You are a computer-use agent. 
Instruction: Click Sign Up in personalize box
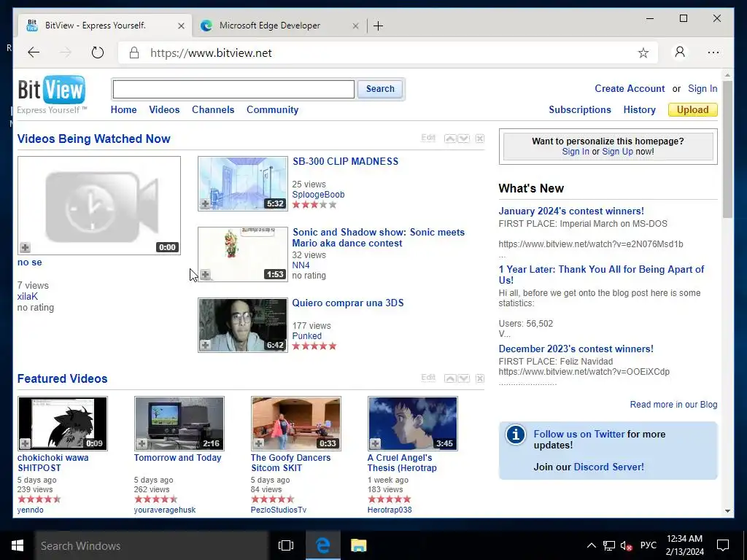pyautogui.click(x=617, y=152)
